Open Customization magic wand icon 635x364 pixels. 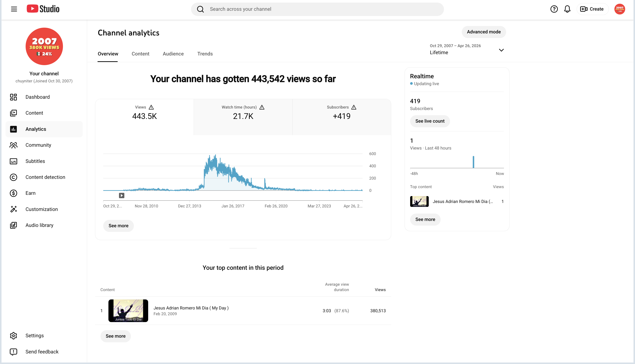[x=14, y=209]
